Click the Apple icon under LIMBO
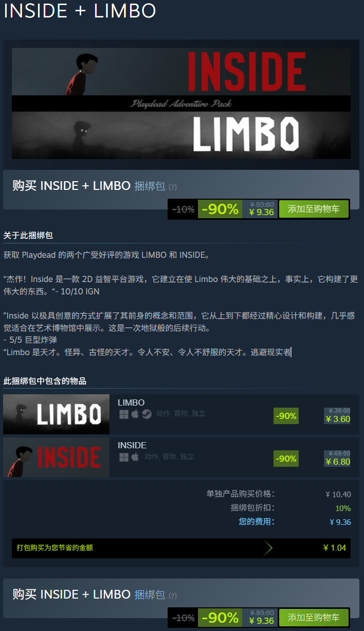The image size is (364, 631). (135, 414)
